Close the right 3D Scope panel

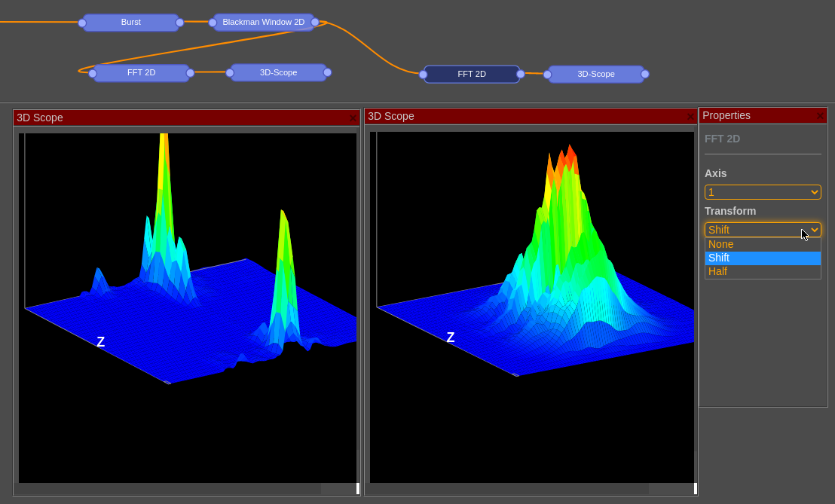[x=690, y=117]
